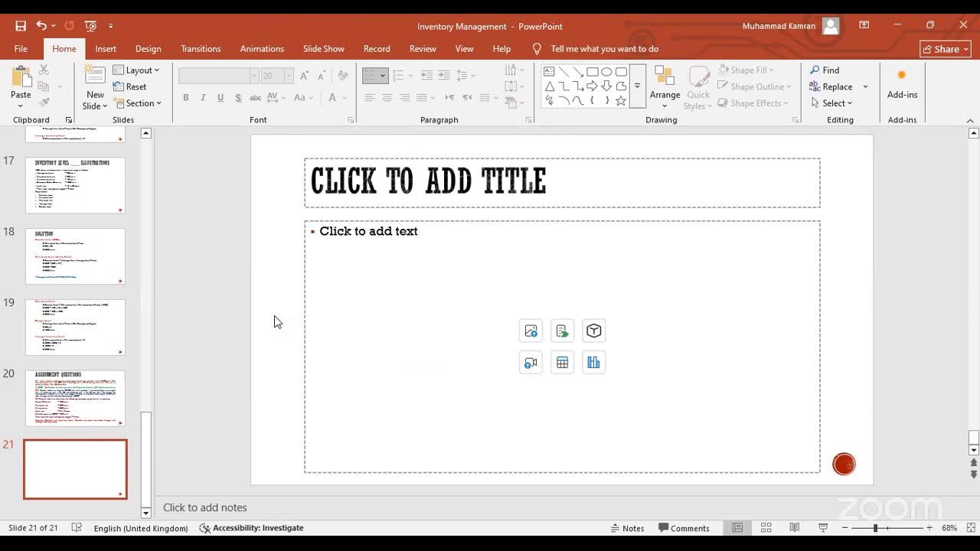Open font size dropdown
This screenshot has height=551, width=980.
click(x=289, y=76)
